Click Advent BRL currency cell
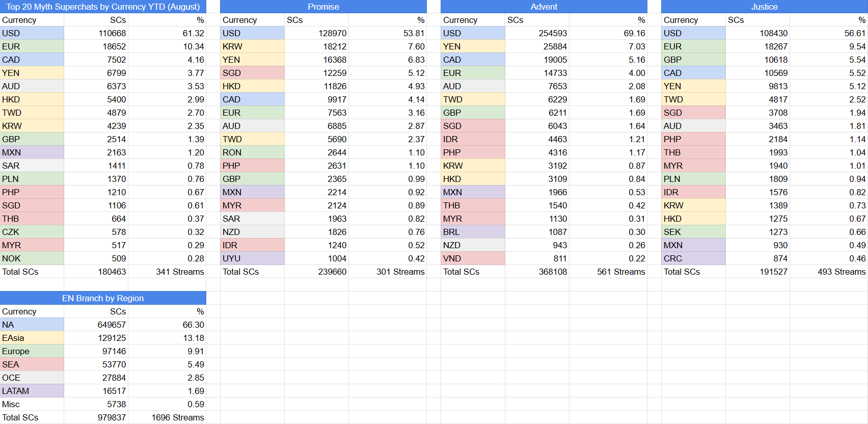 473,232
